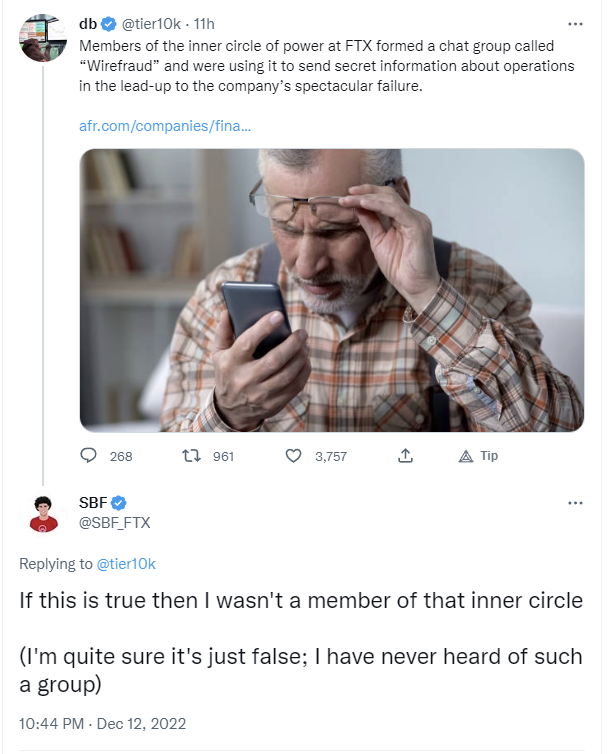Click the @tier10k link after Replying to
The width and height of the screenshot is (607, 754).
[x=126, y=564]
